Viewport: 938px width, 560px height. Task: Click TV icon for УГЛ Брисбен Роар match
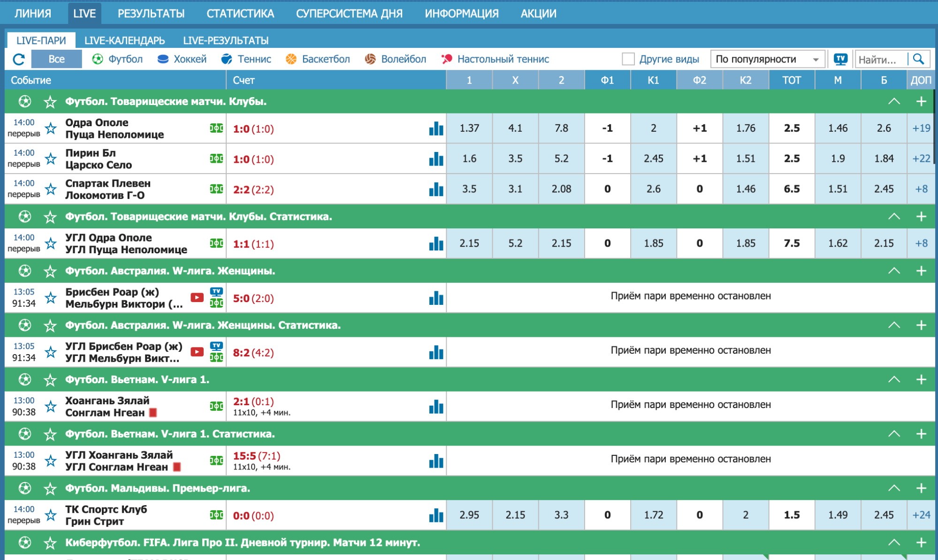[216, 346]
